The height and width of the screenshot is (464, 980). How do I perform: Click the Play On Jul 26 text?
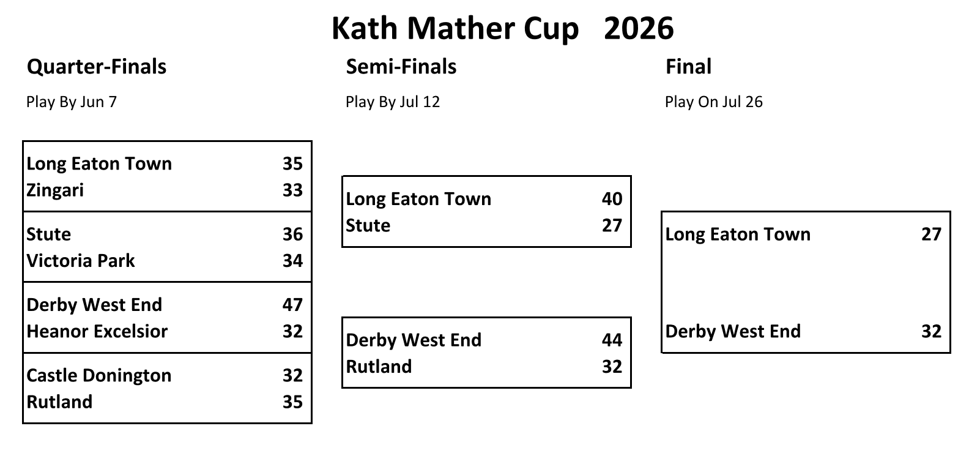click(x=714, y=102)
